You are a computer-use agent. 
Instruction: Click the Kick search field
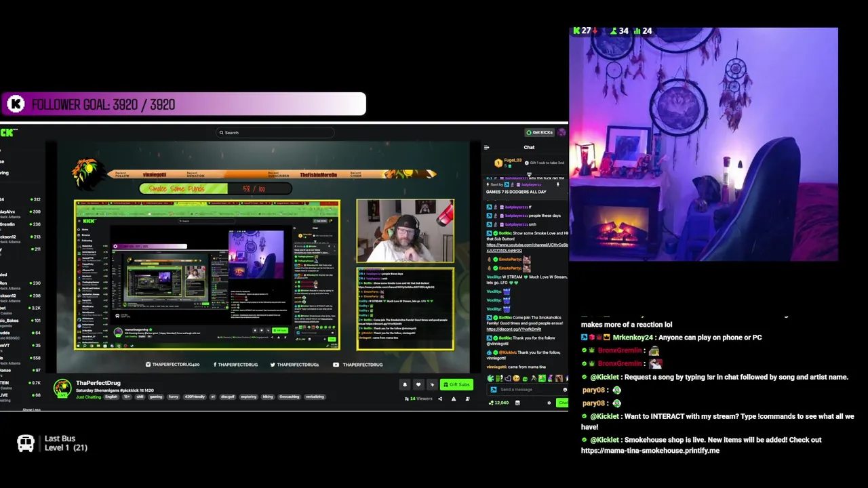click(x=275, y=133)
